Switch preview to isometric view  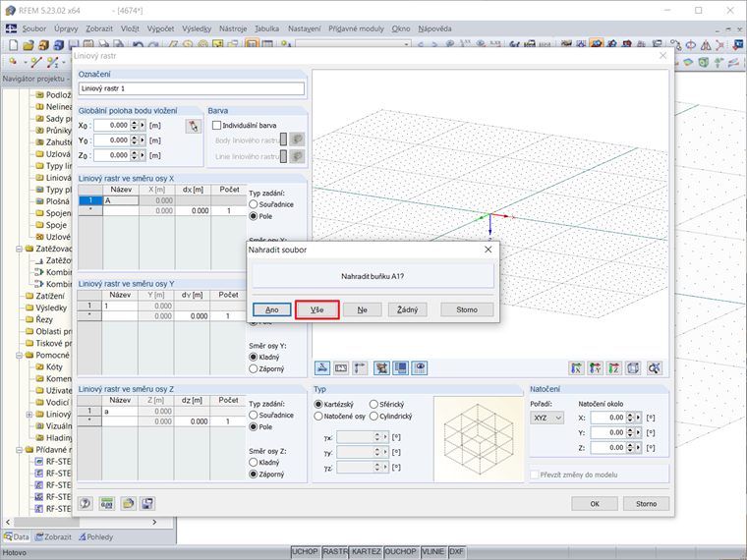point(633,367)
